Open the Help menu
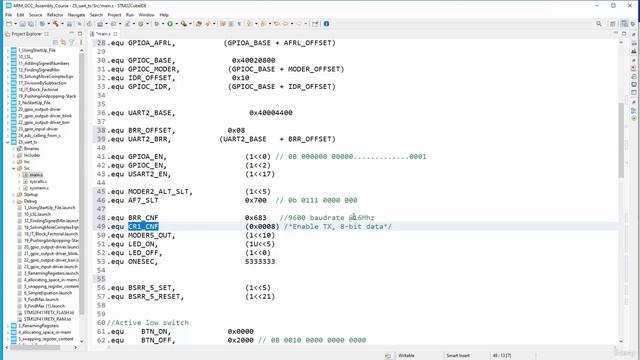The width and height of the screenshot is (640, 360). pos(164,15)
